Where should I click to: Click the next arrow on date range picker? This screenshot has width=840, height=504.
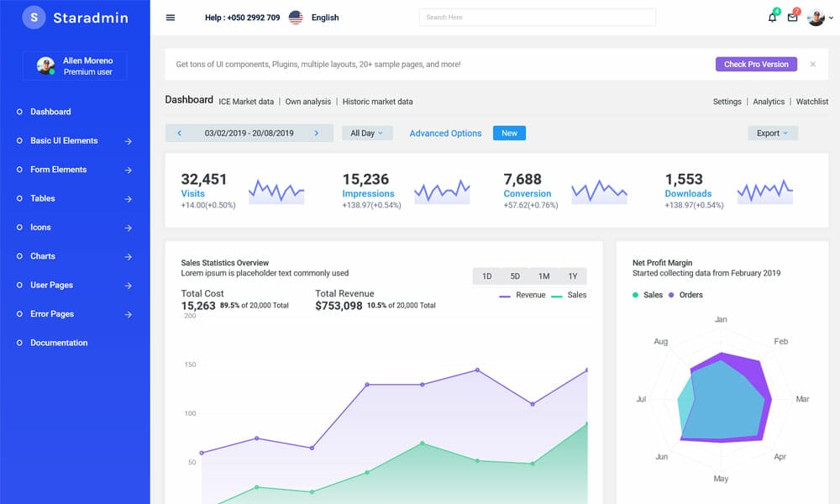[x=317, y=133]
